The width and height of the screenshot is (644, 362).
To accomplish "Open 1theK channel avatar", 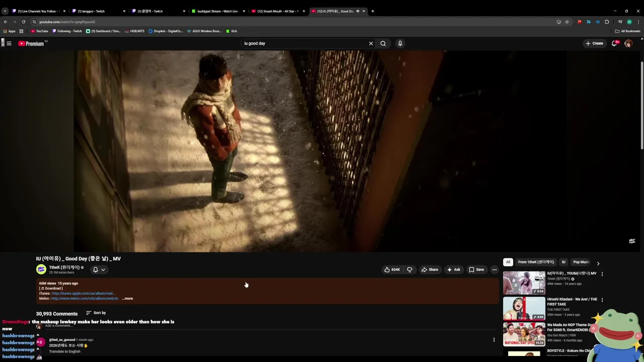I will pyautogui.click(x=41, y=269).
